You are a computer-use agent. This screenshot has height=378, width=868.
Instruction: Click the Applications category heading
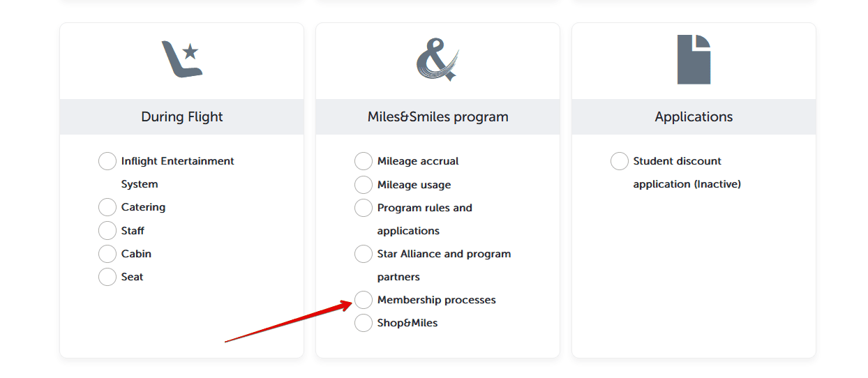[694, 117]
